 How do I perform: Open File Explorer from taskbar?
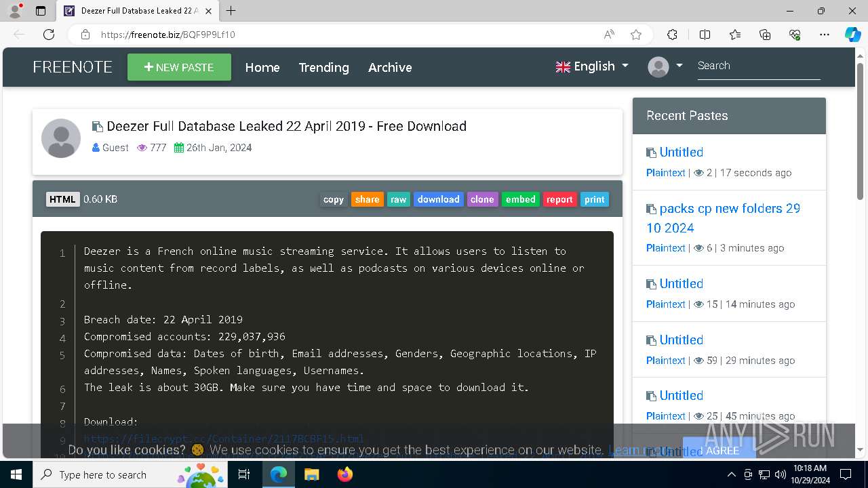pos(311,474)
